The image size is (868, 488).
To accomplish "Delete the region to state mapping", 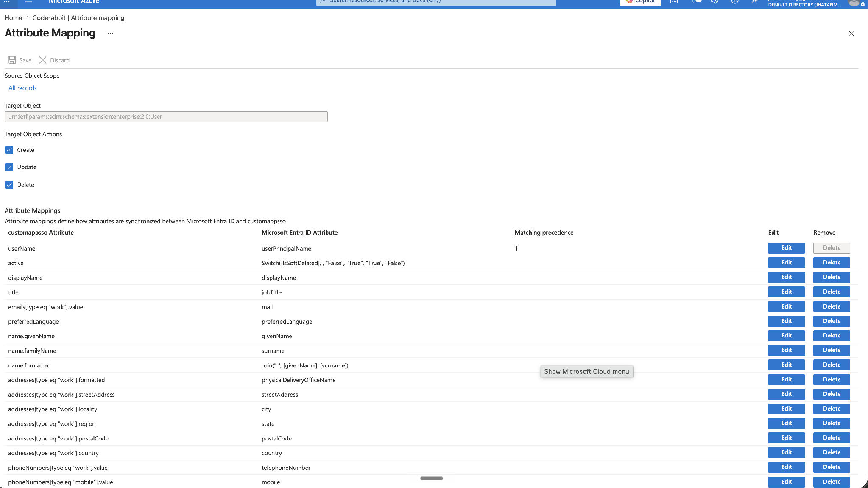I will point(832,423).
